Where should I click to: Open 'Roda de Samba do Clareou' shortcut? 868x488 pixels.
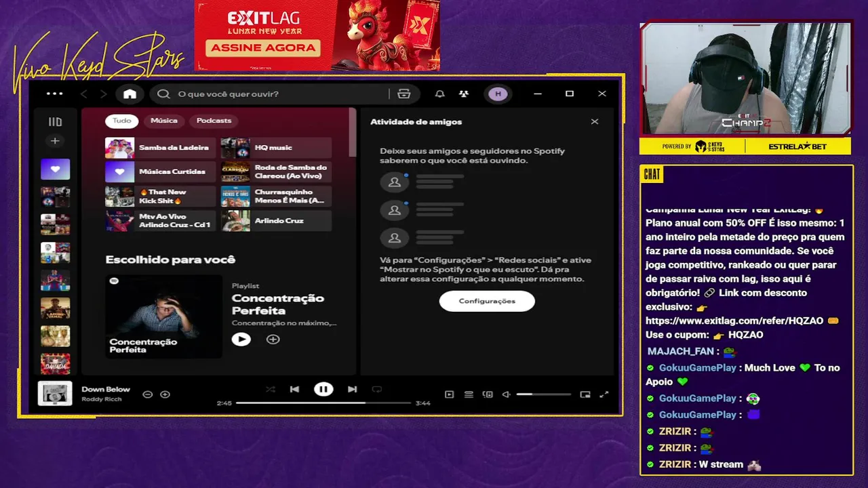click(276, 172)
